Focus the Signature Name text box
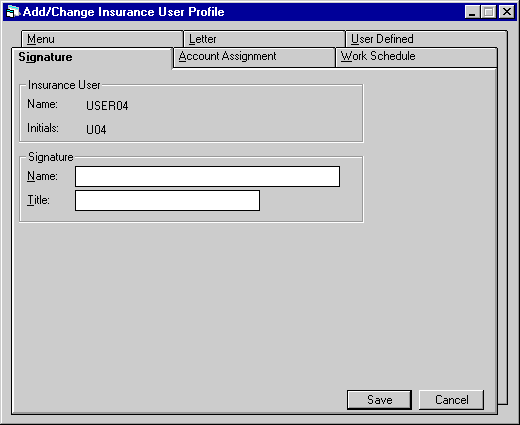The image size is (520, 425). (x=207, y=176)
